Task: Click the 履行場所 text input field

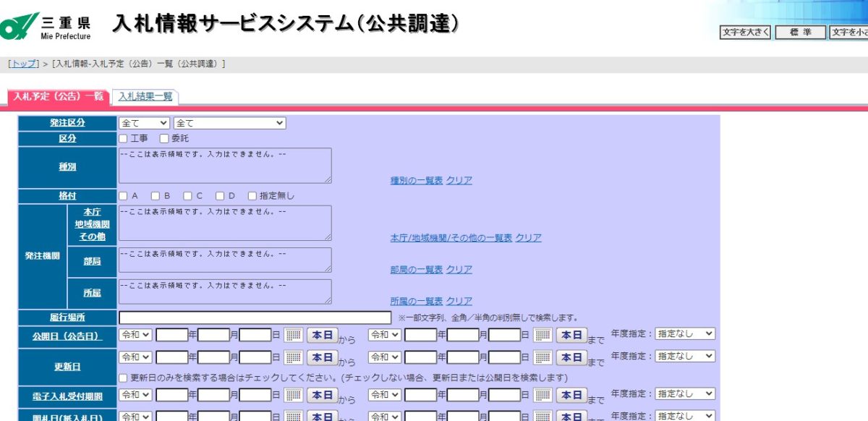Action: pos(255,317)
